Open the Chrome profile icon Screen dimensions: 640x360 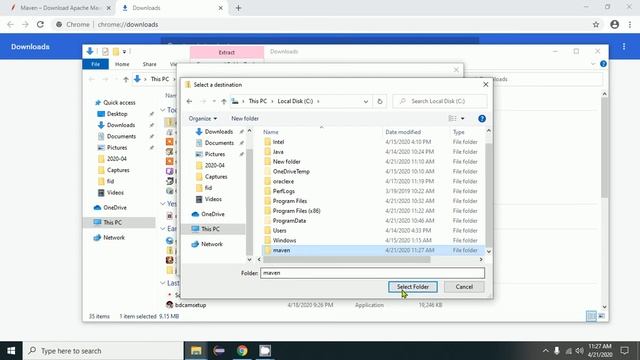click(x=615, y=24)
